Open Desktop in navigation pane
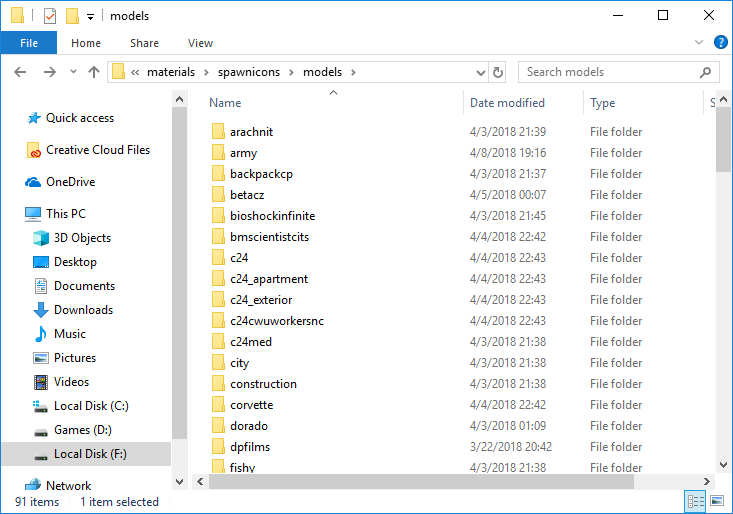Viewport: 733px width, 514px height. [75, 262]
